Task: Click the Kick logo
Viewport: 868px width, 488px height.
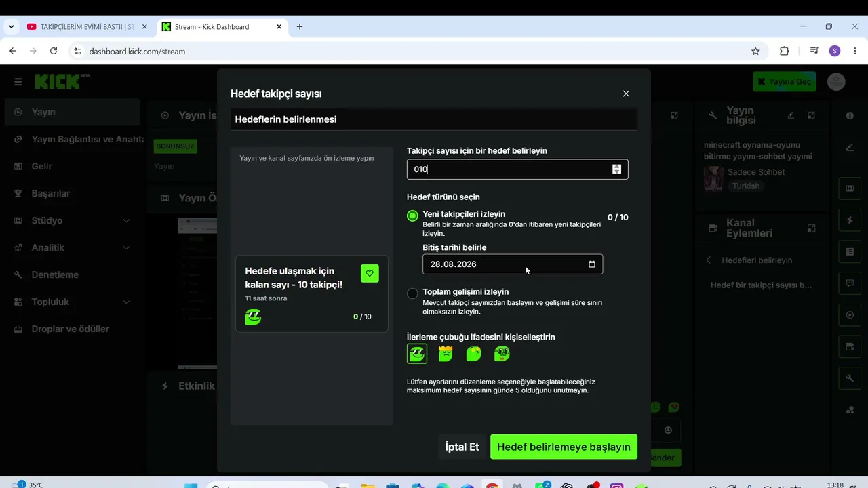Action: pos(62,81)
